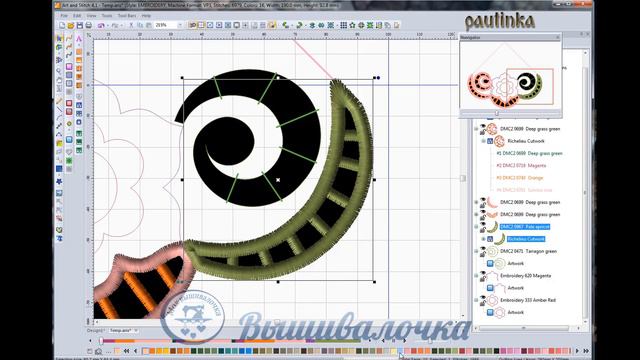Select the '#3 DMC2 0740 Orange' row
The width and height of the screenshot is (640, 360).
[520, 178]
